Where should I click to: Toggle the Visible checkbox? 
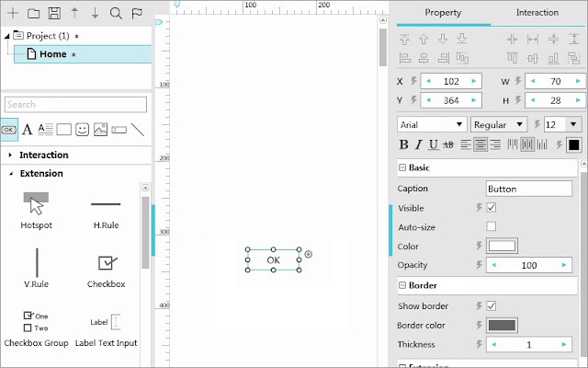click(492, 207)
